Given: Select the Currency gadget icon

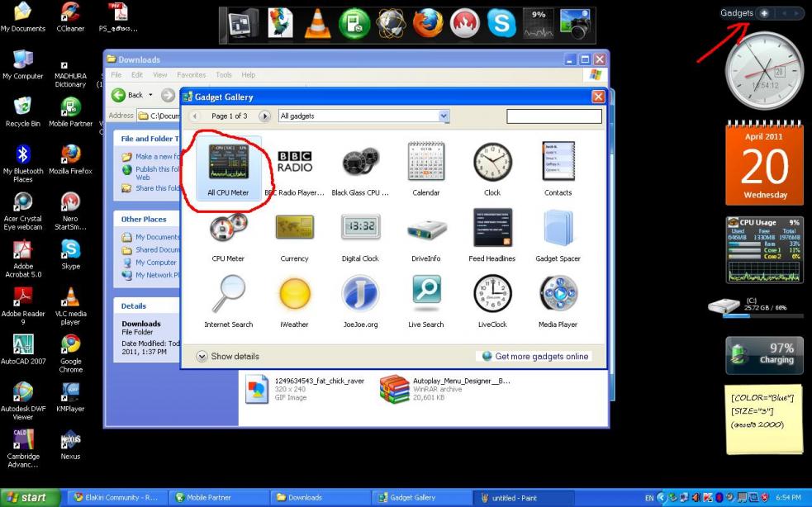Looking at the screenshot, I should point(294,227).
